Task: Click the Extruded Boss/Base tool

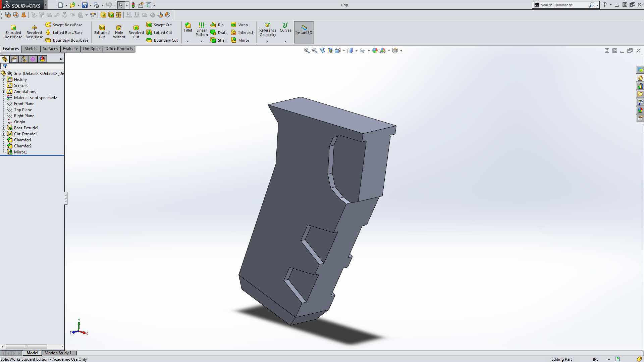Action: click(x=13, y=32)
